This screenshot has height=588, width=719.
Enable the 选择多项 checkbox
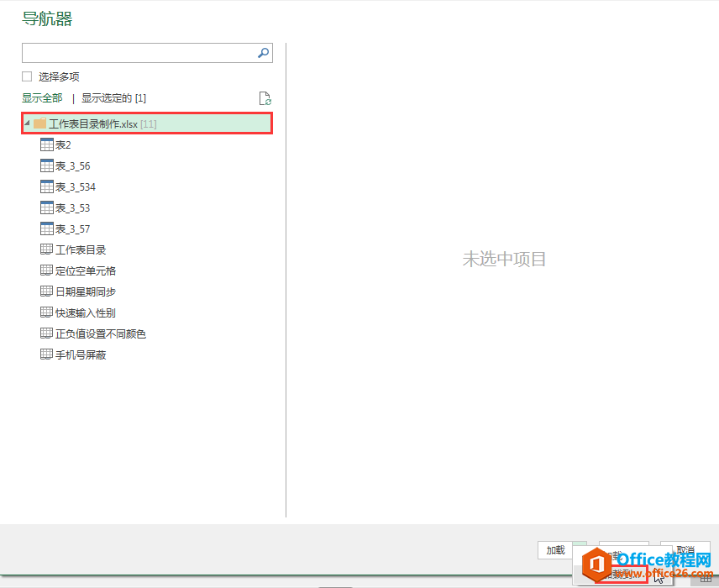27,76
